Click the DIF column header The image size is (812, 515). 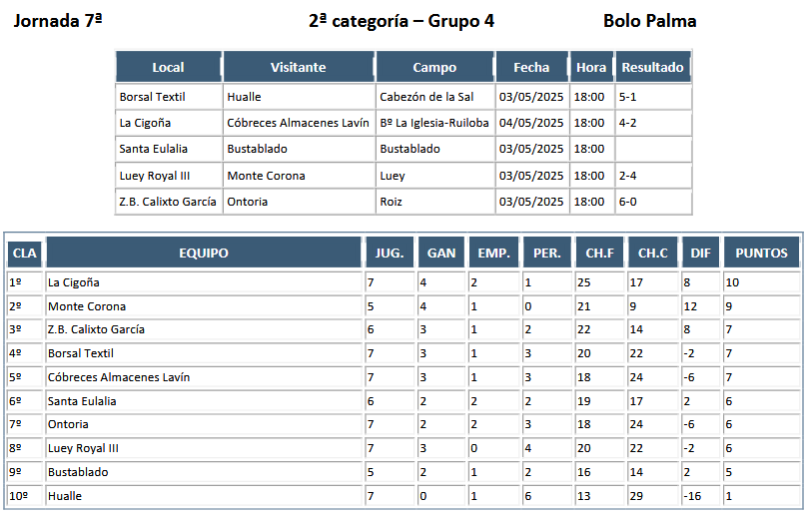pos(701,253)
